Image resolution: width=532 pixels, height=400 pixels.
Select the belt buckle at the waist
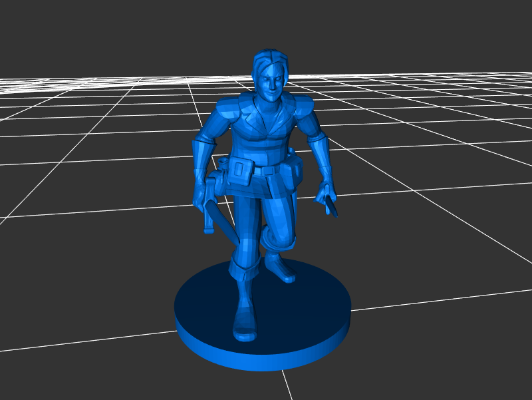pyautogui.click(x=268, y=170)
